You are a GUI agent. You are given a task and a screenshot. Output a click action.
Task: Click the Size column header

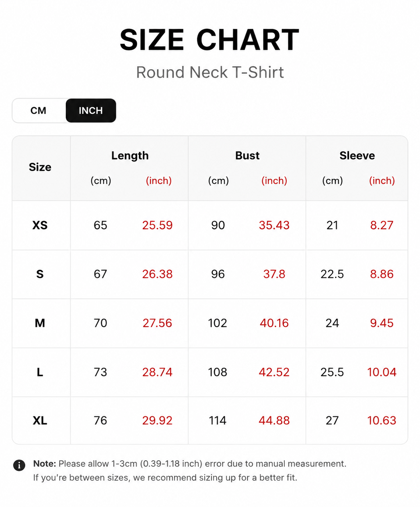click(40, 167)
